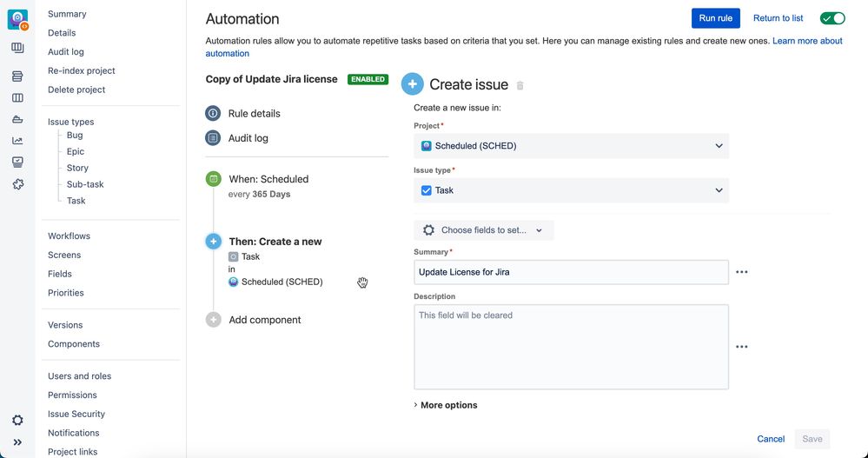Screen dimensions: 868x458
Task: Click the grey Add component plus icon
Action: point(213,320)
